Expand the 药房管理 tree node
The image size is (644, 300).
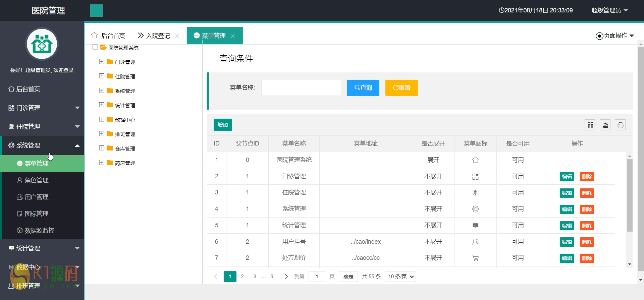[102, 163]
